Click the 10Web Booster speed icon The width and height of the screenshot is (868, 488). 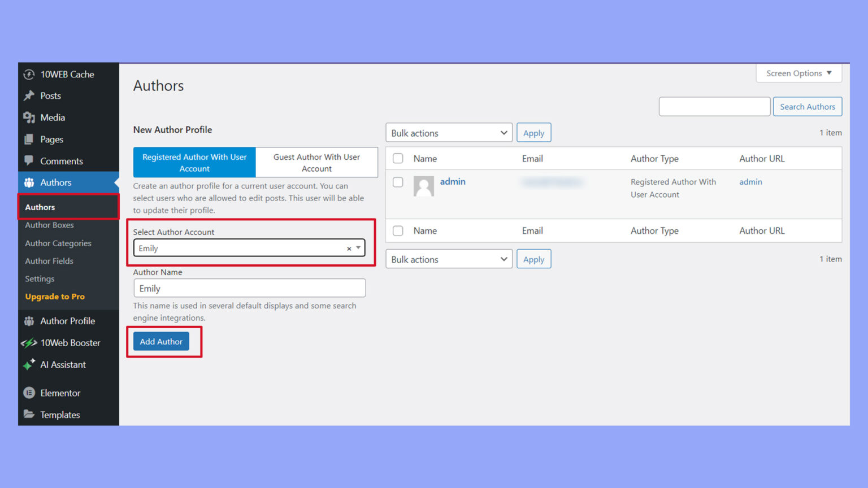[31, 342]
